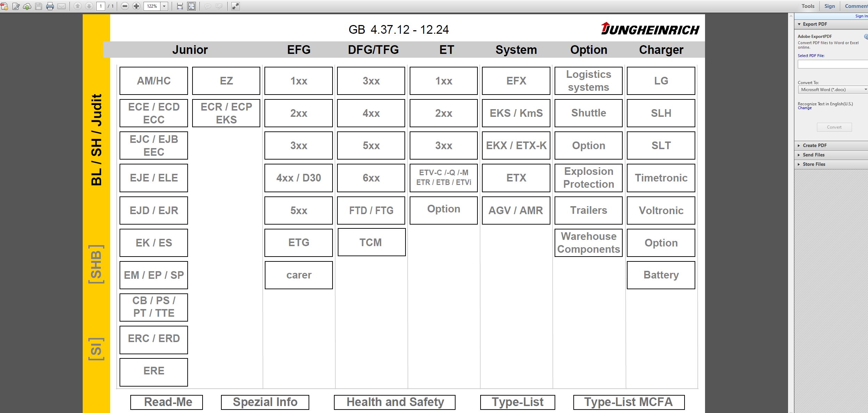Click the cloud upload toolbar icon
Screen dimensions: 868x413
[x=27, y=6]
